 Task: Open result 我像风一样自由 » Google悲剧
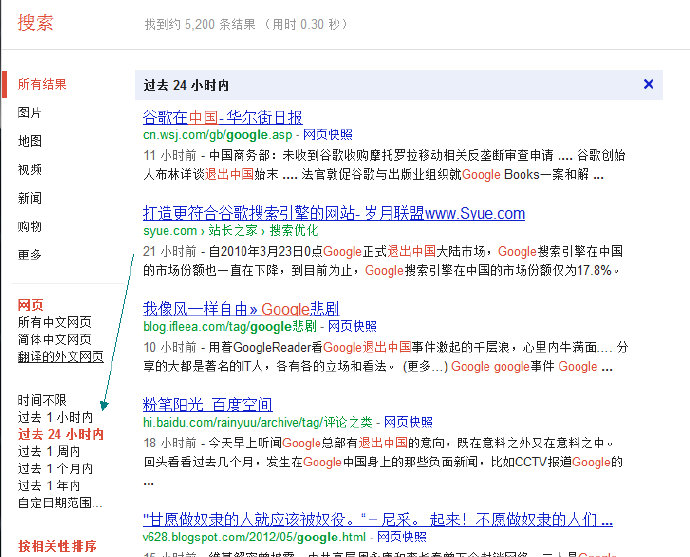coord(241,309)
